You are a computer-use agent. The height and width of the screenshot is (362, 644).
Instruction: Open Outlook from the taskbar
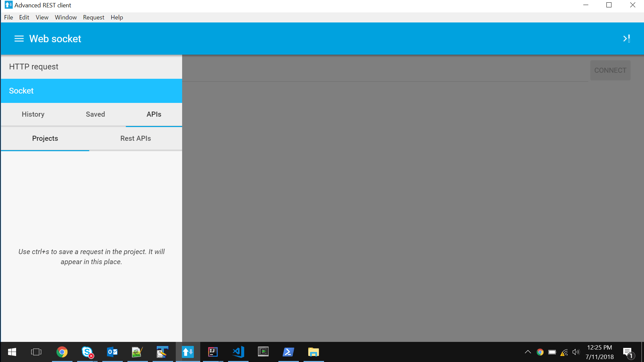pyautogui.click(x=112, y=352)
